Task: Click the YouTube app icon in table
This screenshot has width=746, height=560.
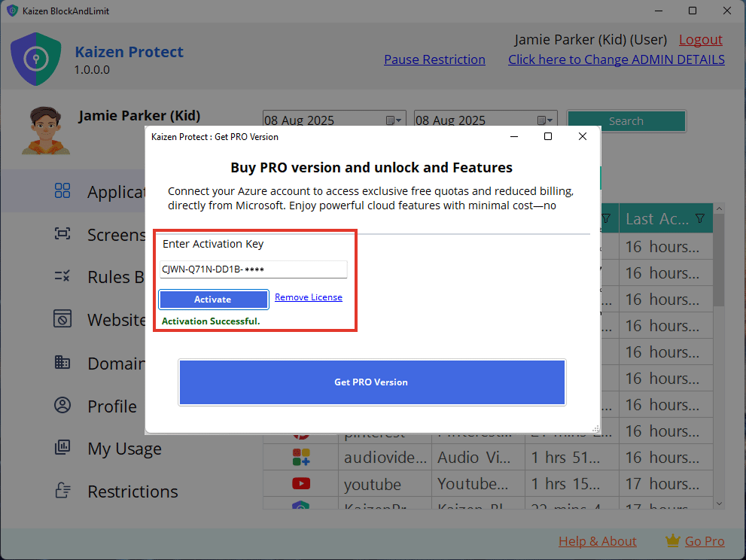Action: 301,483
